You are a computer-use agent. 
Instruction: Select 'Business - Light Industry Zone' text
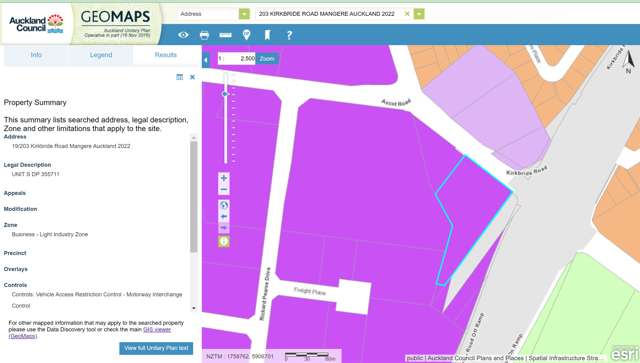(50, 234)
